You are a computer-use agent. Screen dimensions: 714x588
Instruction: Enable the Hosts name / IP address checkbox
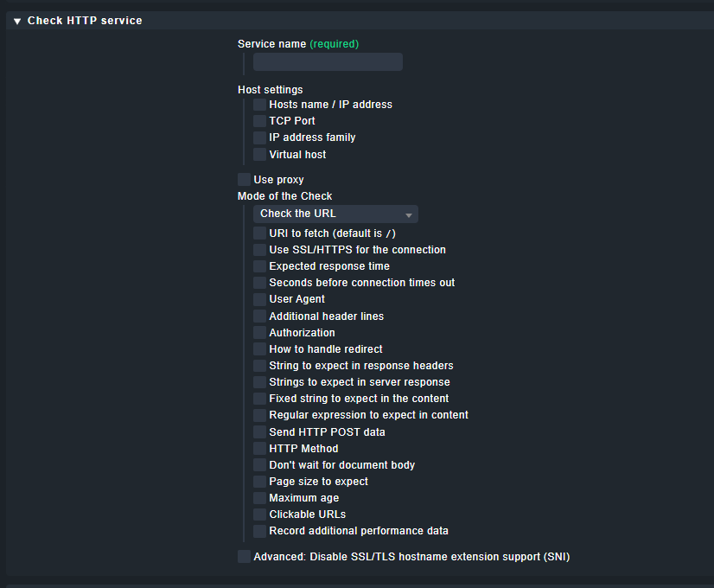pyautogui.click(x=259, y=105)
